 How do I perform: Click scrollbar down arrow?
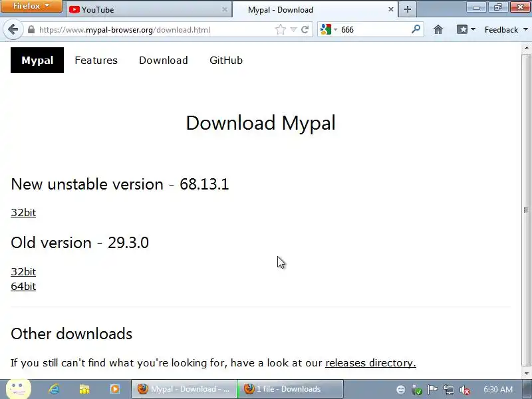click(526, 374)
